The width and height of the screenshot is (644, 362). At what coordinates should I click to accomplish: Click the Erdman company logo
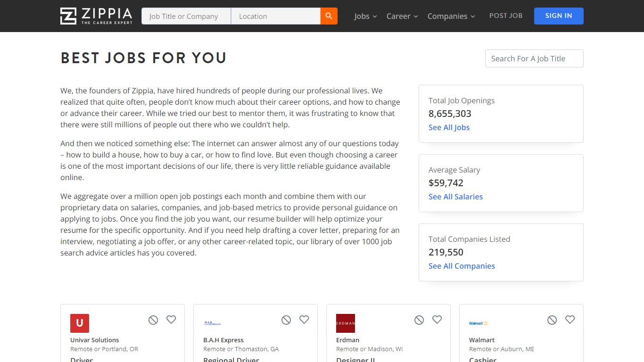coord(346,323)
